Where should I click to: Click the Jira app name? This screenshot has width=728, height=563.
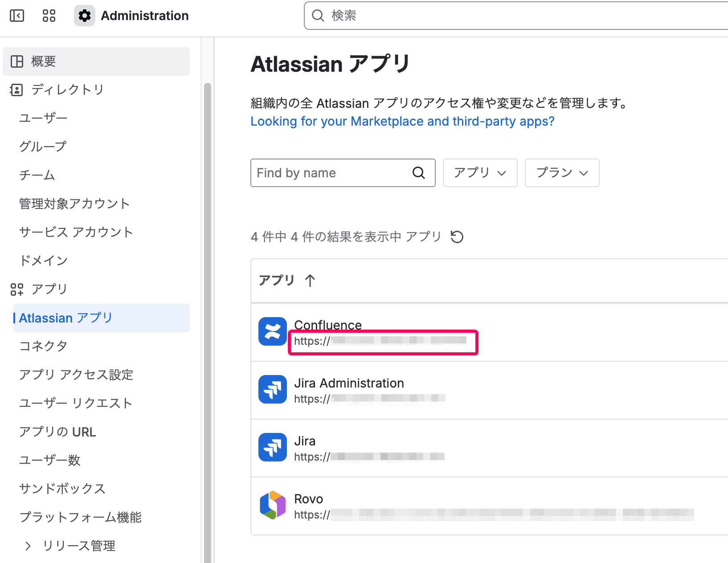click(x=305, y=441)
